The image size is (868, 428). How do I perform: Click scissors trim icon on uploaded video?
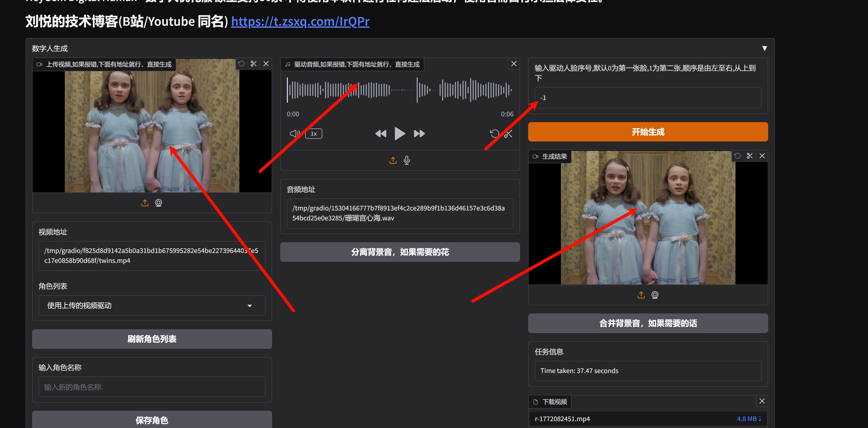coord(254,64)
